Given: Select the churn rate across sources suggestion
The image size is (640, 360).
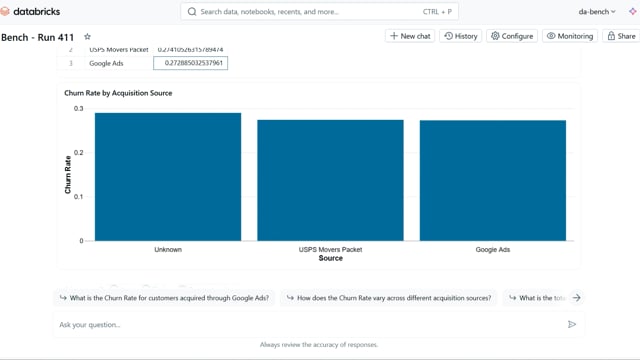Looking at the screenshot, I should tap(389, 298).
